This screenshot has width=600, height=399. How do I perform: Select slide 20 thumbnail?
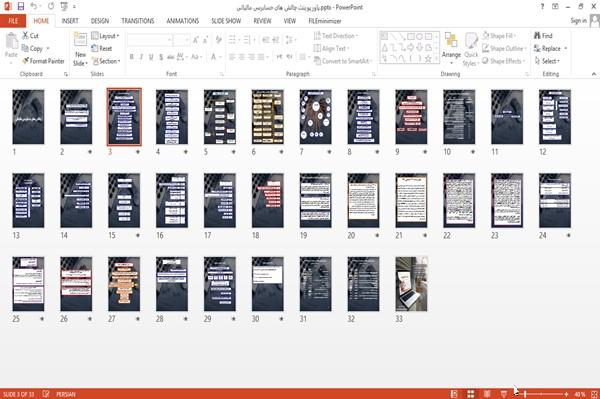pyautogui.click(x=363, y=200)
